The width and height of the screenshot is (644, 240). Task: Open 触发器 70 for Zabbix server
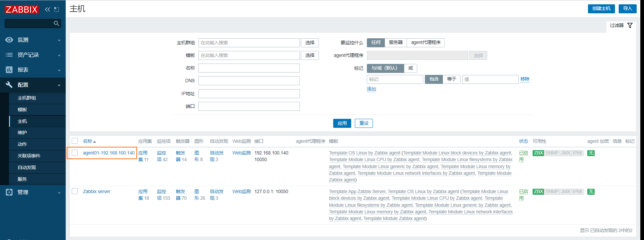pos(181,195)
